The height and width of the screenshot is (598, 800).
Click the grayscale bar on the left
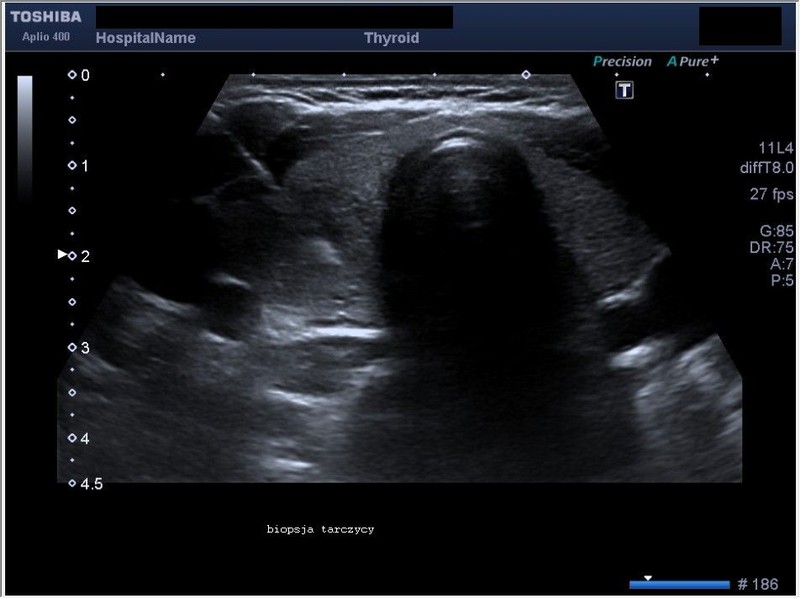point(24,138)
